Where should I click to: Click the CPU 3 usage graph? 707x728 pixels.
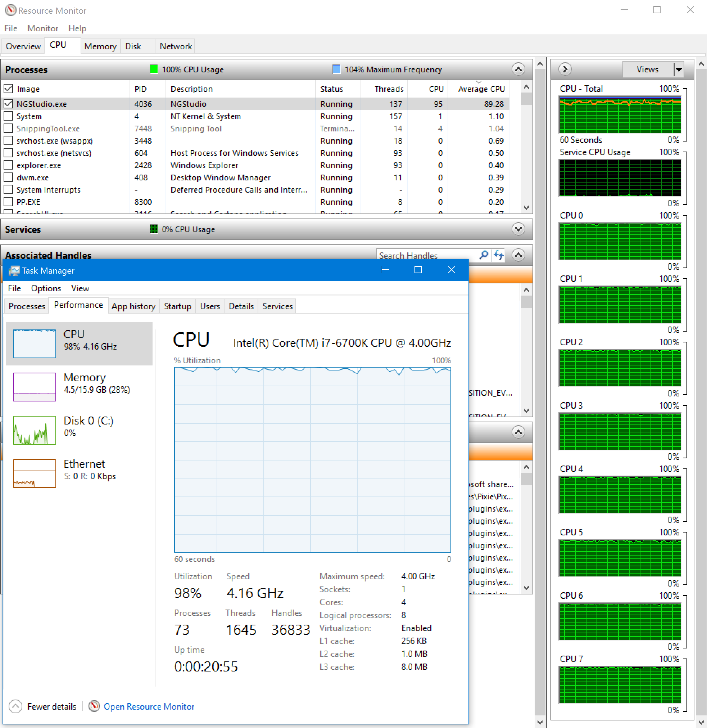click(x=620, y=431)
